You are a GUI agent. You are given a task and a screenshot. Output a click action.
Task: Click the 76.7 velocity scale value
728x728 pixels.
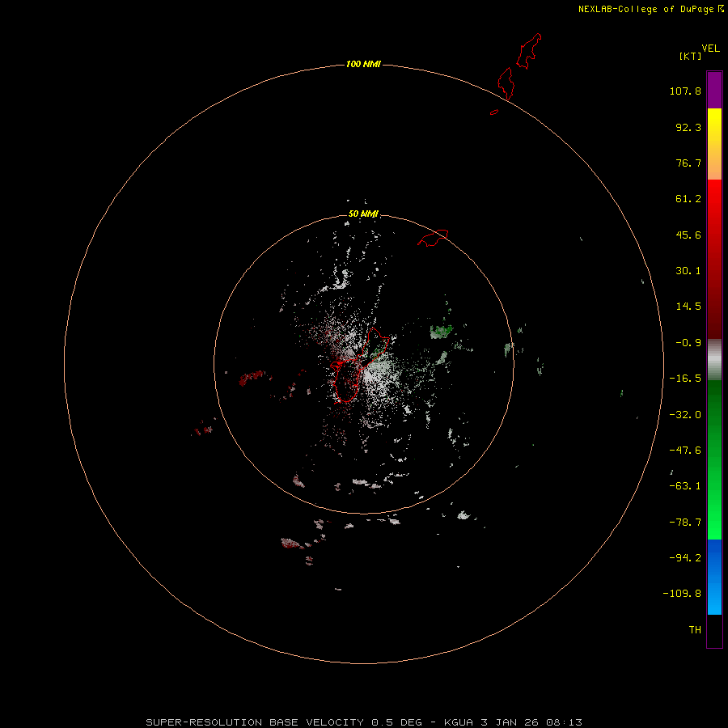[688, 163]
